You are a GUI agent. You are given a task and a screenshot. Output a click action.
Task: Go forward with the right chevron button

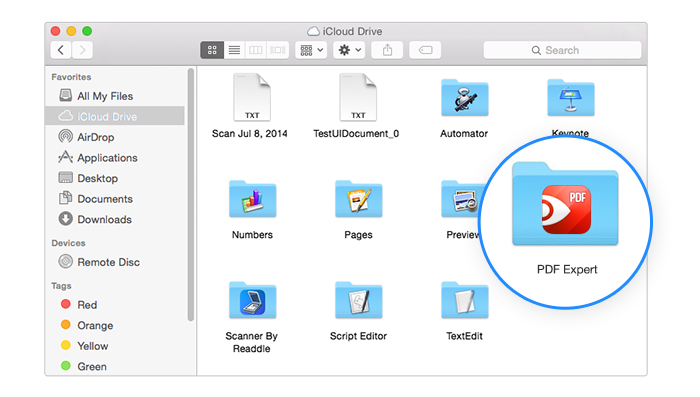coord(82,50)
